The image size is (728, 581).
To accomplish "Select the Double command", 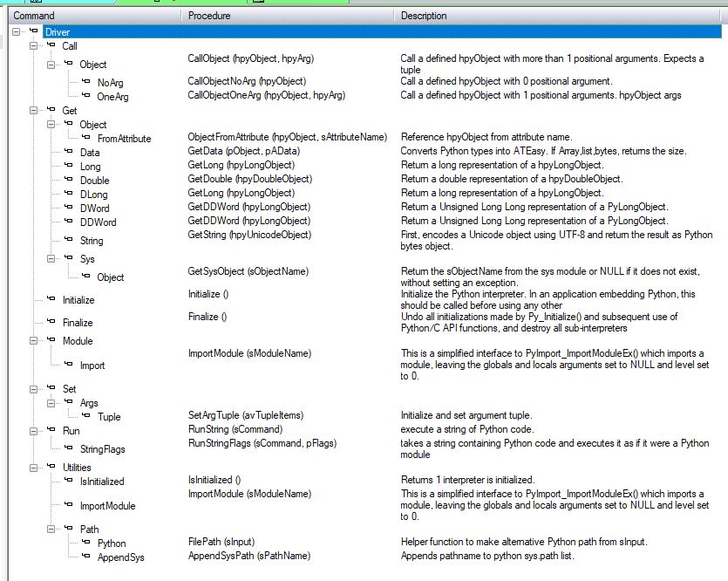I will [95, 181].
